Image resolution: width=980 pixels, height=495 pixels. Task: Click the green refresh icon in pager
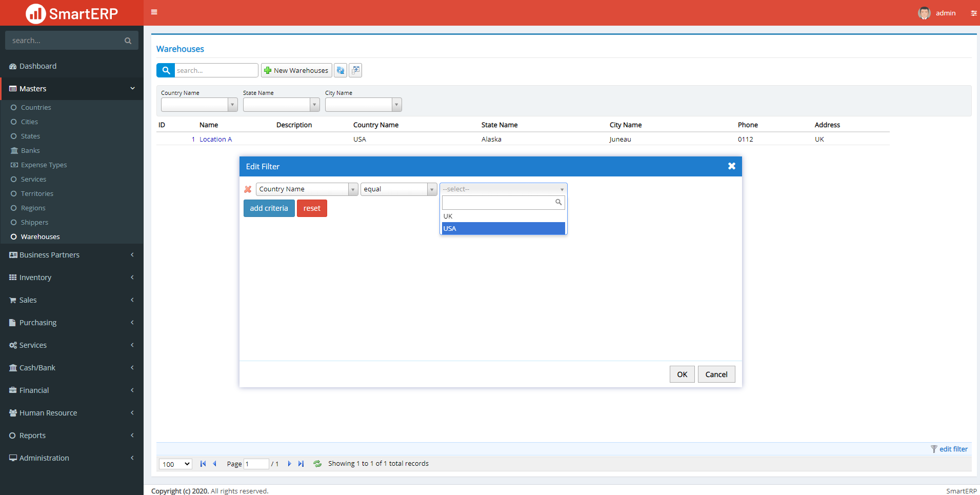317,464
